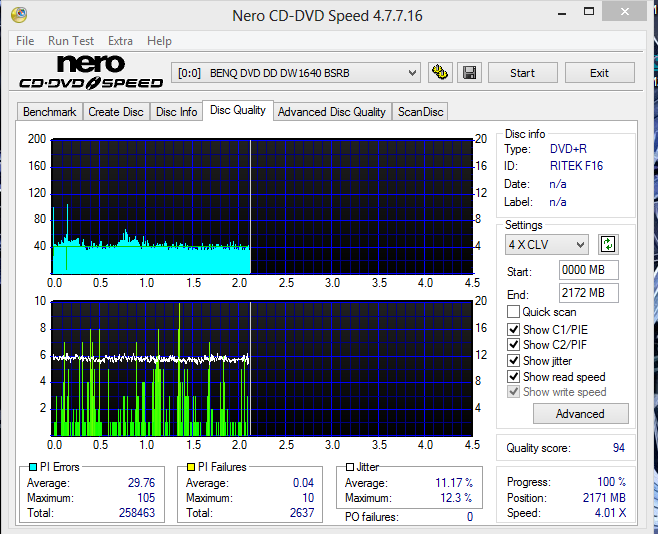Click the Start button

tap(522, 73)
